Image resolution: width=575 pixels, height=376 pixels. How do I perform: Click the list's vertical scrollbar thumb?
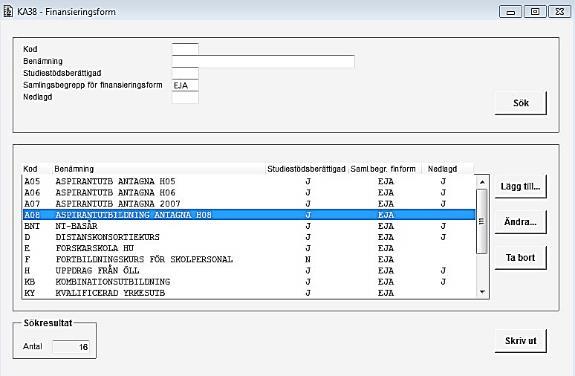click(482, 221)
